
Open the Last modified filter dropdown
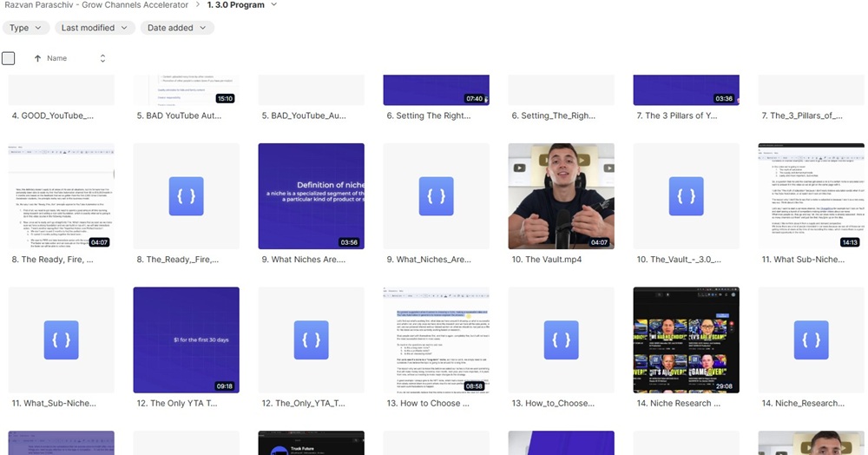pos(95,28)
